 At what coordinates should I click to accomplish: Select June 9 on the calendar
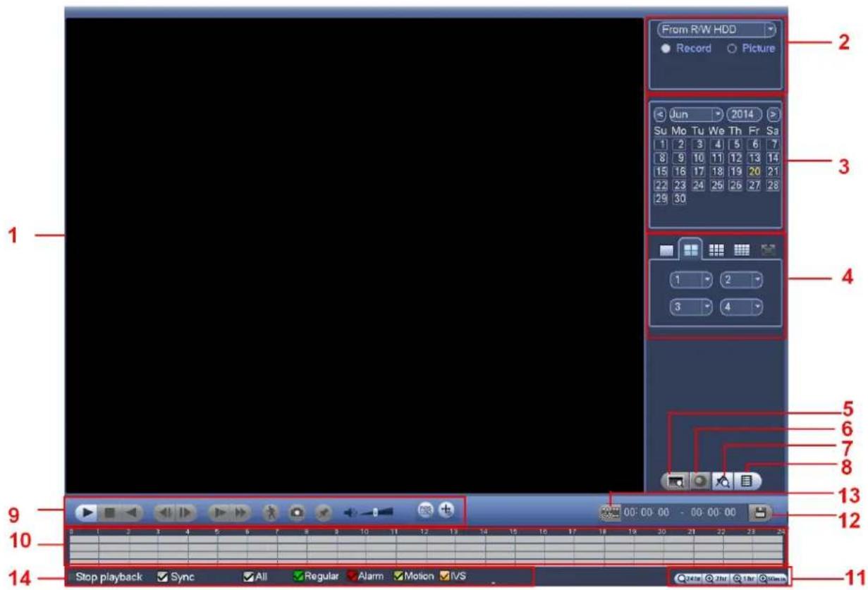click(x=680, y=158)
